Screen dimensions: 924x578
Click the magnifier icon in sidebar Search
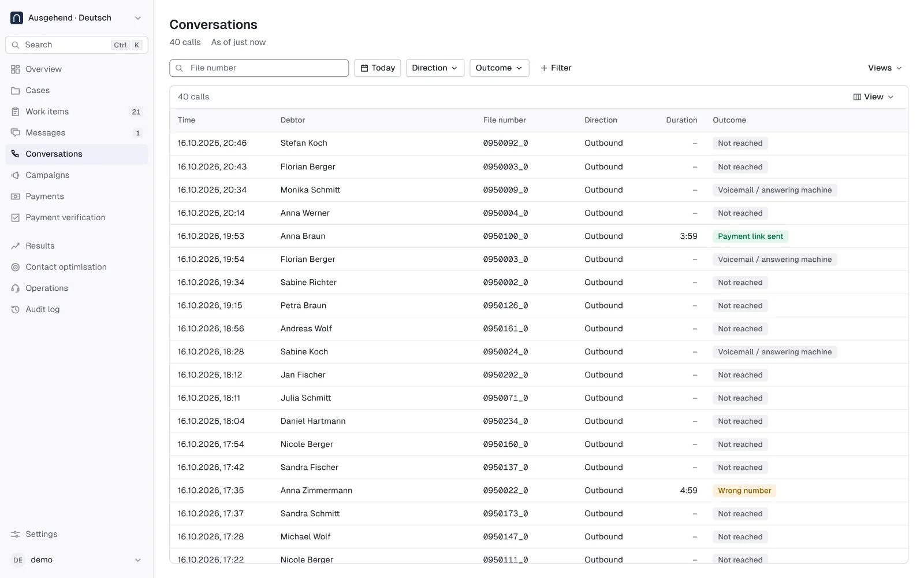click(x=16, y=45)
